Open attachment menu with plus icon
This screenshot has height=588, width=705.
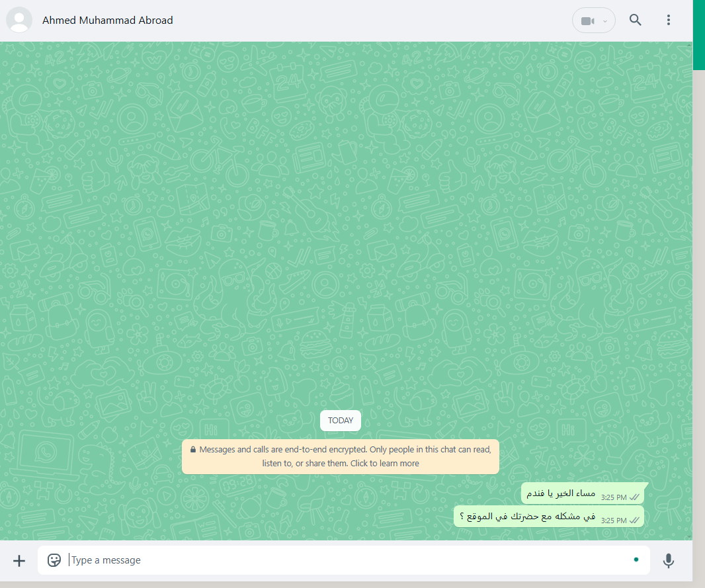19,561
